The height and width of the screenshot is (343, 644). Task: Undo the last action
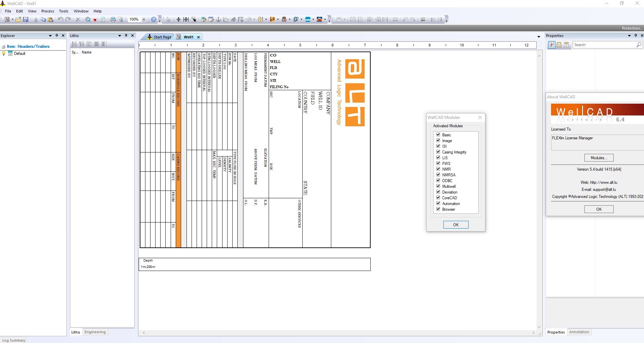coord(60,20)
